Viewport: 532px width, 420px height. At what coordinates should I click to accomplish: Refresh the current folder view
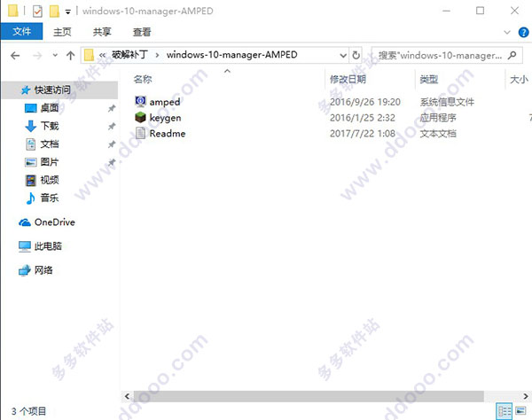point(356,55)
